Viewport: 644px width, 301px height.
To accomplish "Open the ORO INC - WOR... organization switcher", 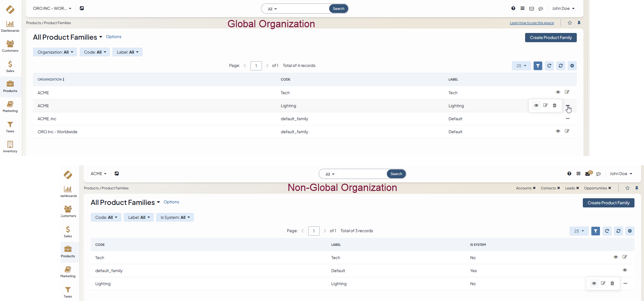I will tap(52, 9).
